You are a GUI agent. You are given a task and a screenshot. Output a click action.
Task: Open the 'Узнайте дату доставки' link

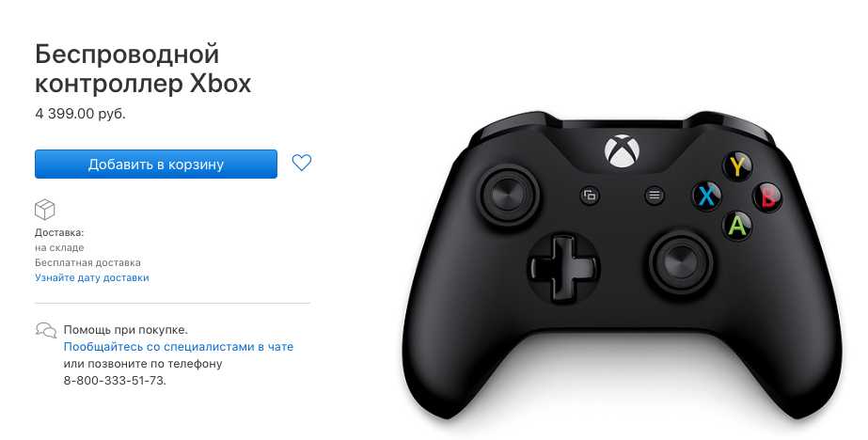coord(92,278)
